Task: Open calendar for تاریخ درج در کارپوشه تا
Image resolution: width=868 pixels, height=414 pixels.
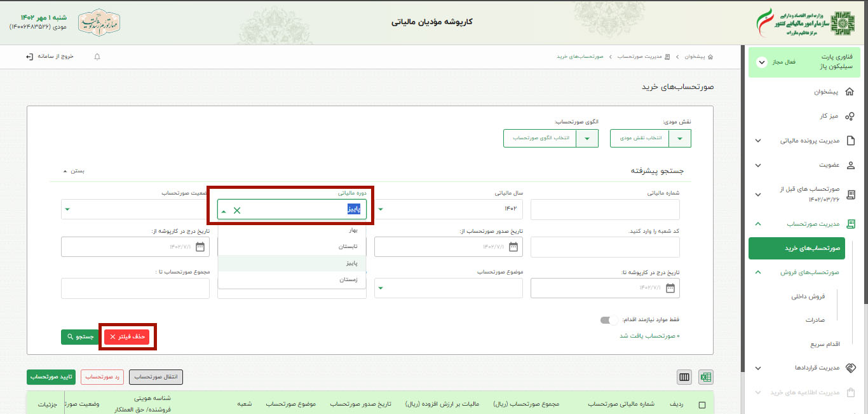Action: [x=670, y=287]
